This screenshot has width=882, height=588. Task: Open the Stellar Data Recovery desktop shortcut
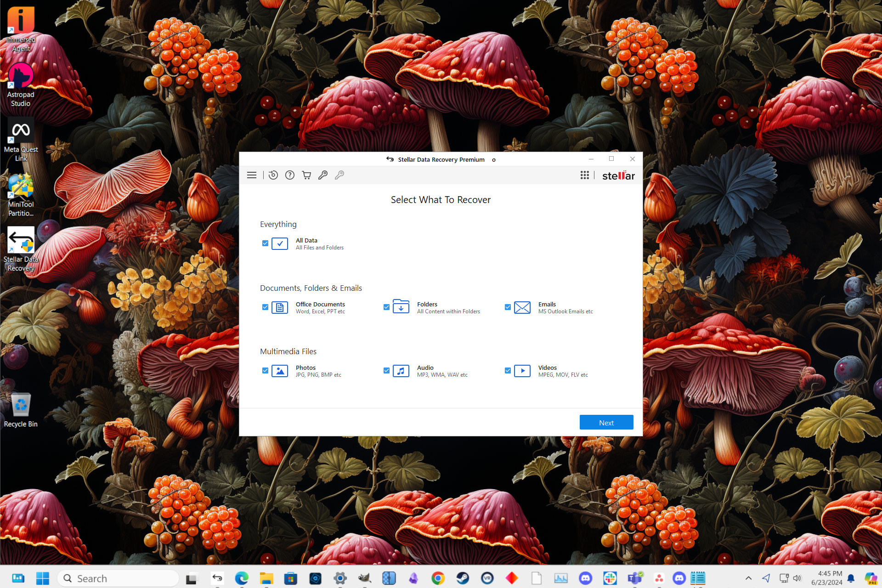21,249
